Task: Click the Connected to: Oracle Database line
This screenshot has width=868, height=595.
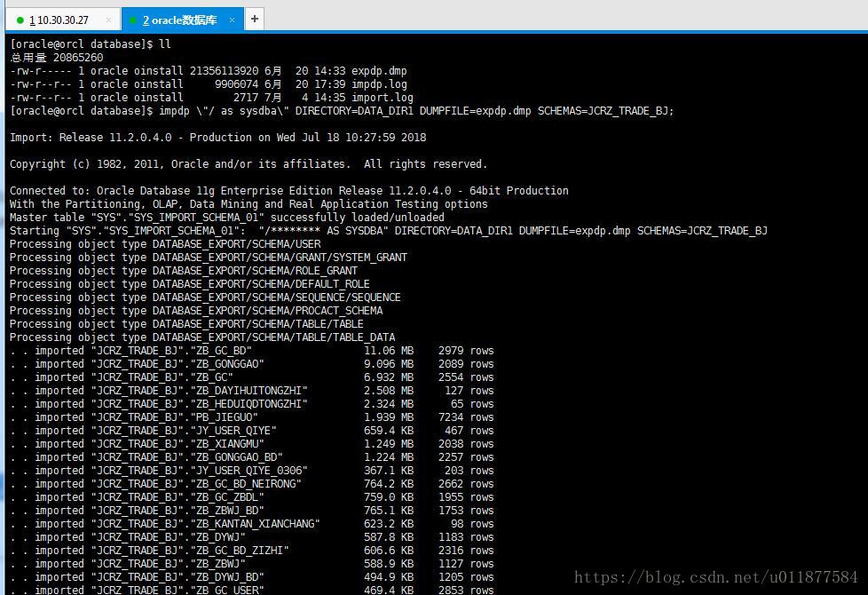Action: pyautogui.click(x=289, y=191)
